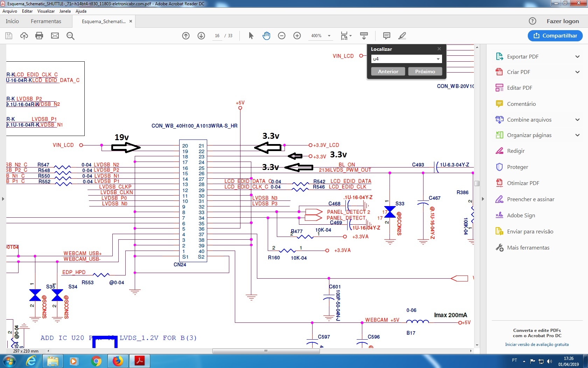Viewport: 588px width, 368px height.
Task: Go to next page arrow
Action: 201,36
